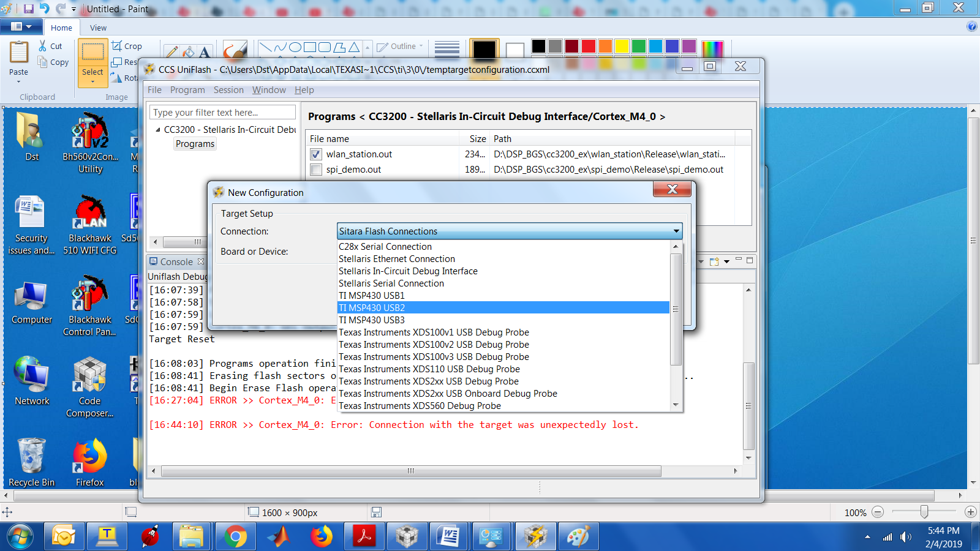
Task: Open the Brushes tool in Paint
Action: click(x=235, y=50)
